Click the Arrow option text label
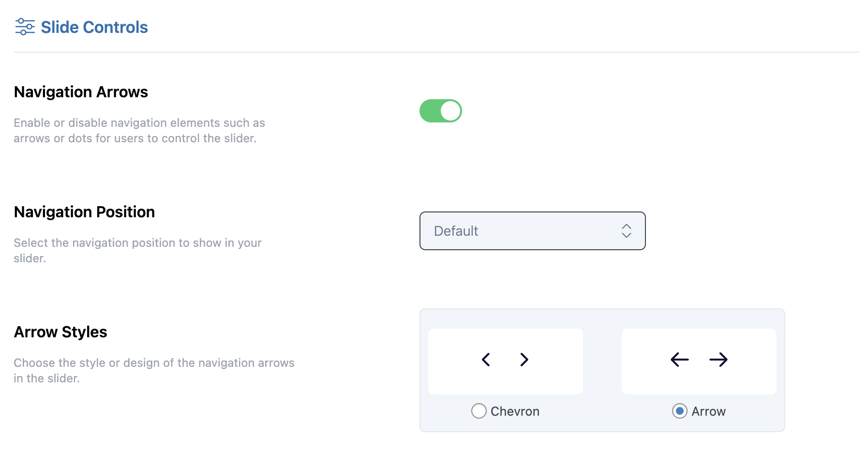 coord(708,411)
